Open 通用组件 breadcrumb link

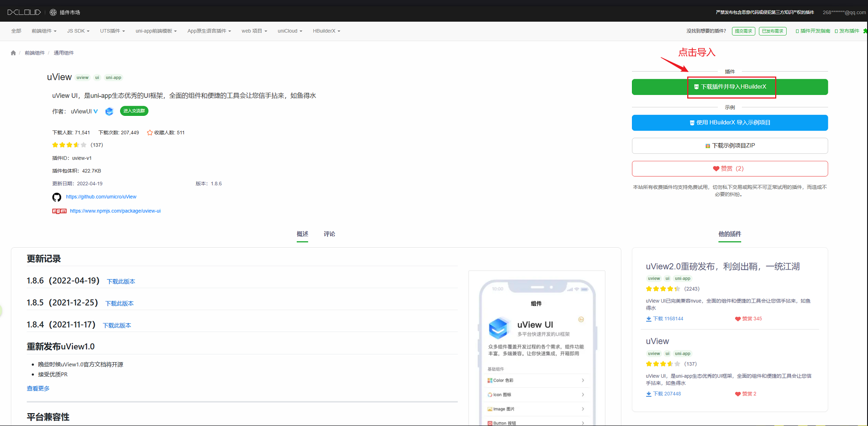(x=63, y=53)
